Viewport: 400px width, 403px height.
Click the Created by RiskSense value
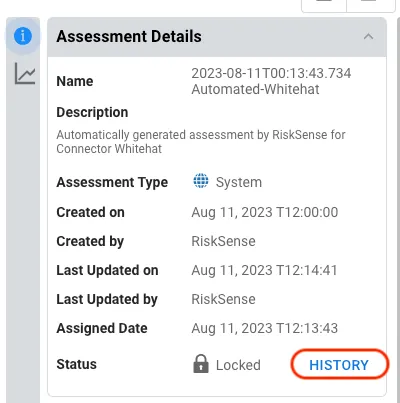(223, 241)
